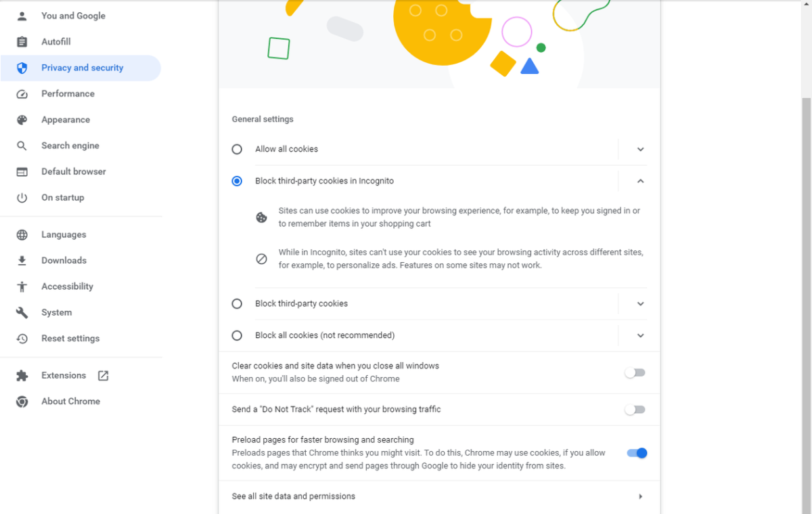Open the Languages settings section
The height and width of the screenshot is (514, 812).
click(x=64, y=235)
